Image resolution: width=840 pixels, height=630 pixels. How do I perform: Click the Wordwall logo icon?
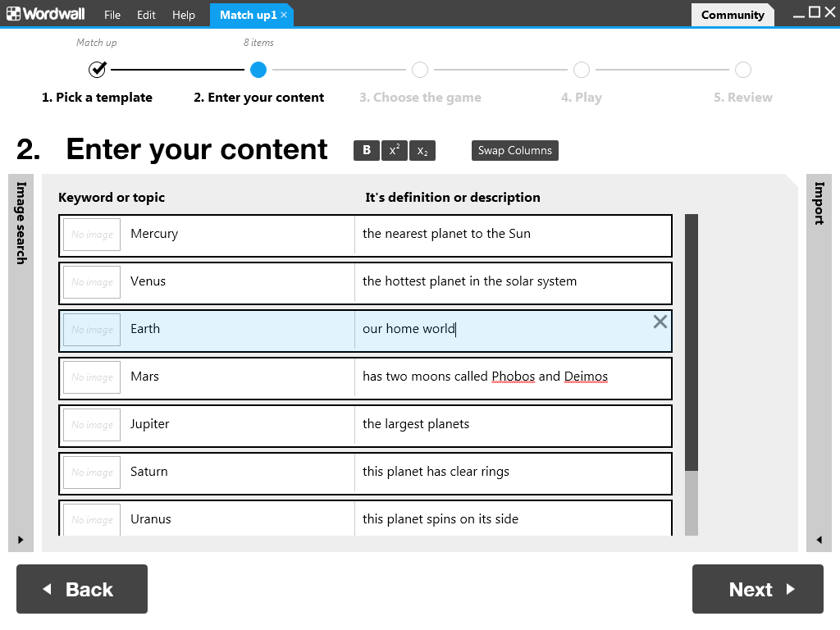click(14, 14)
